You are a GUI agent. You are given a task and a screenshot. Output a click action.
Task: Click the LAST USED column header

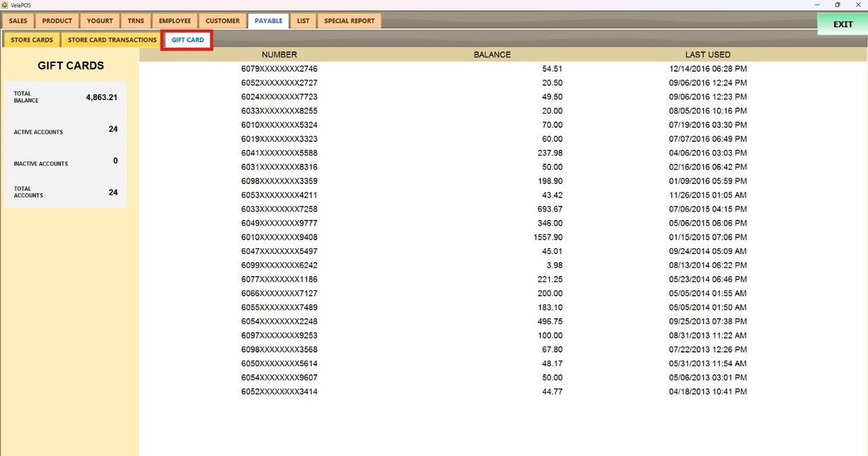coord(707,54)
